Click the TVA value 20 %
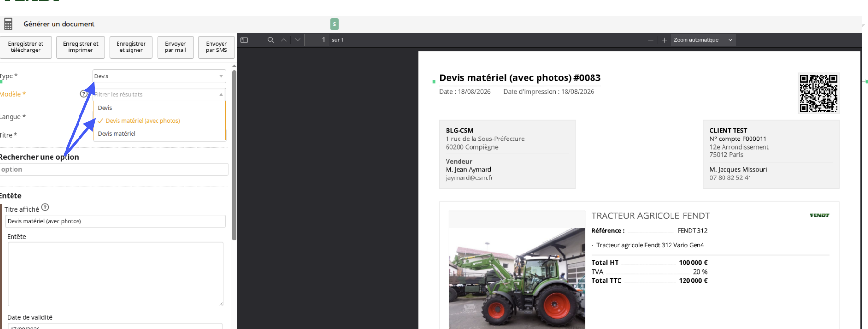Screen dimensions: 868x329 point(700,272)
